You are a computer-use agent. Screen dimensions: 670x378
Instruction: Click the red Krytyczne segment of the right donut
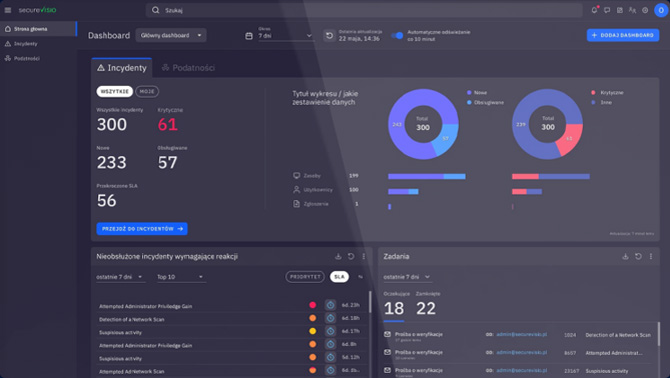point(570,139)
